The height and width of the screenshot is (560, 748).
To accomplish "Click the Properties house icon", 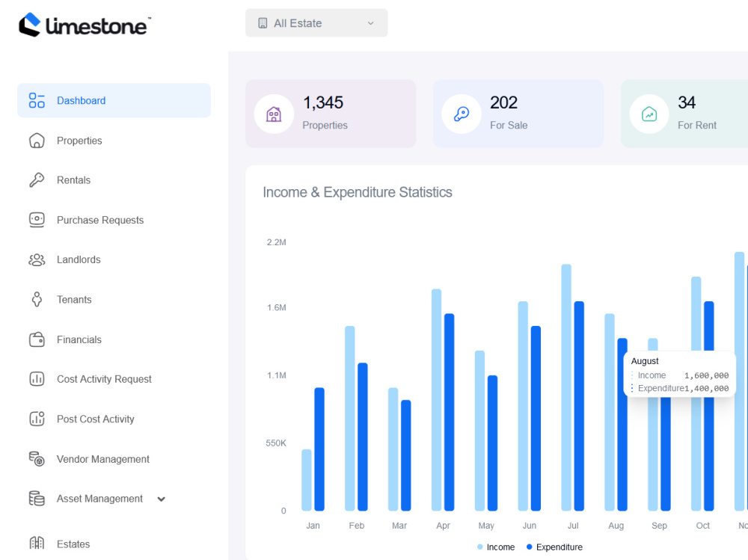I will (37, 141).
